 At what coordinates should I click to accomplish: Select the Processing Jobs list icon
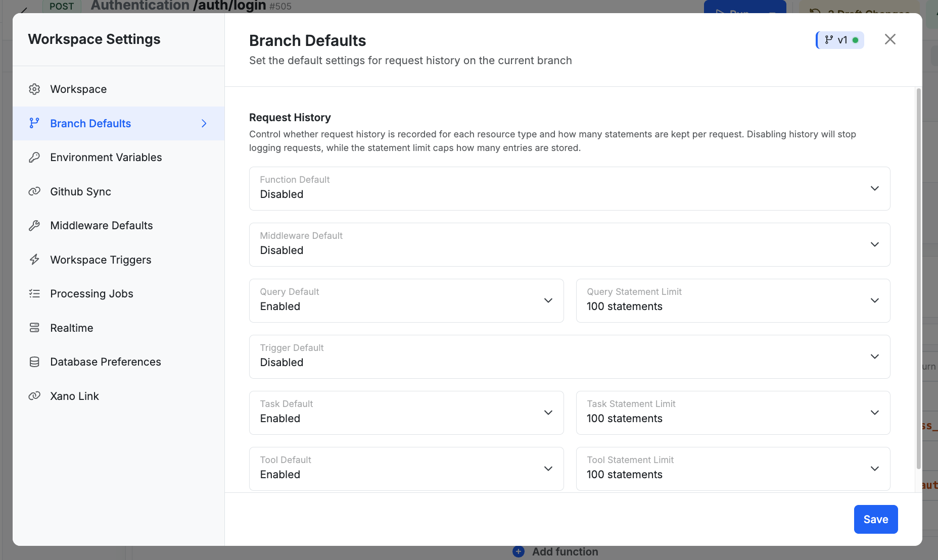pos(34,293)
